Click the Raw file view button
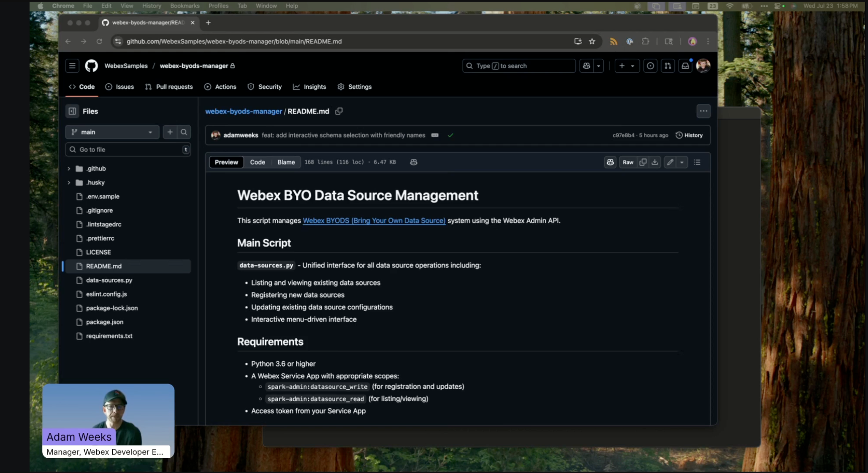Viewport: 868px width, 473px height. pyautogui.click(x=627, y=162)
